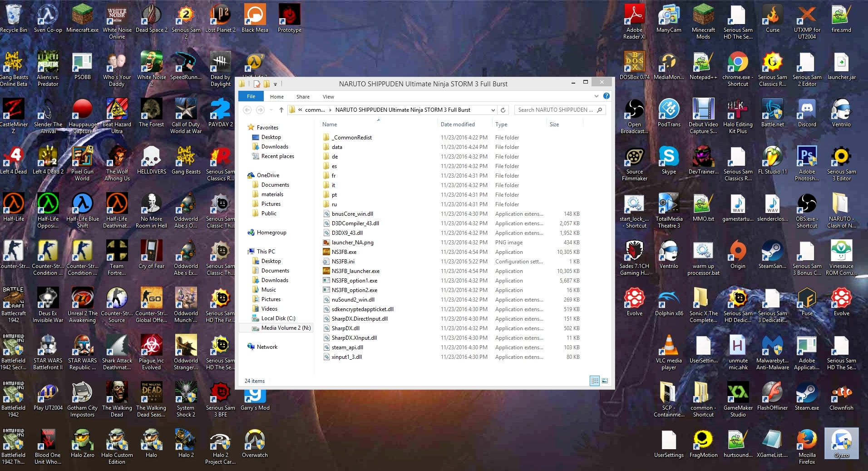Sort files by the Size column
The height and width of the screenshot is (471, 868).
pyautogui.click(x=565, y=124)
